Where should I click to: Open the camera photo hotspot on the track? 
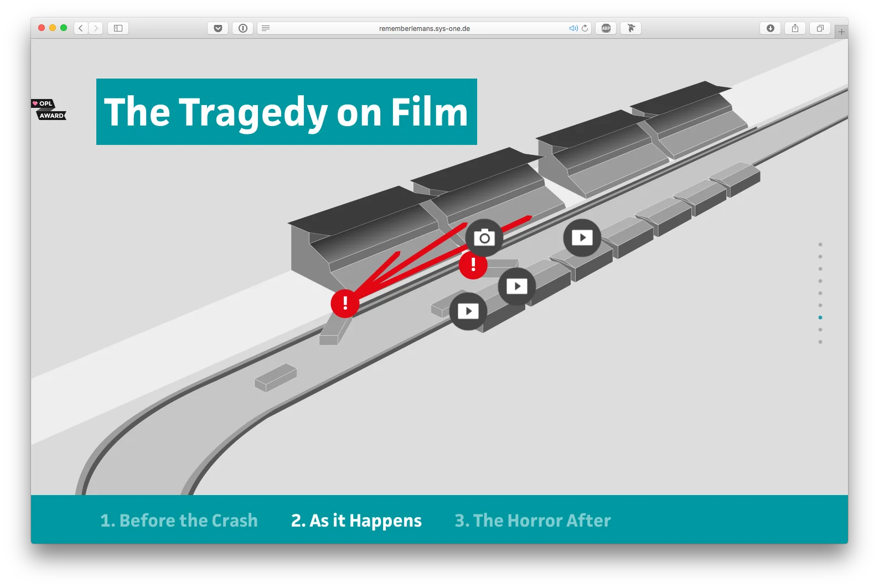484,238
